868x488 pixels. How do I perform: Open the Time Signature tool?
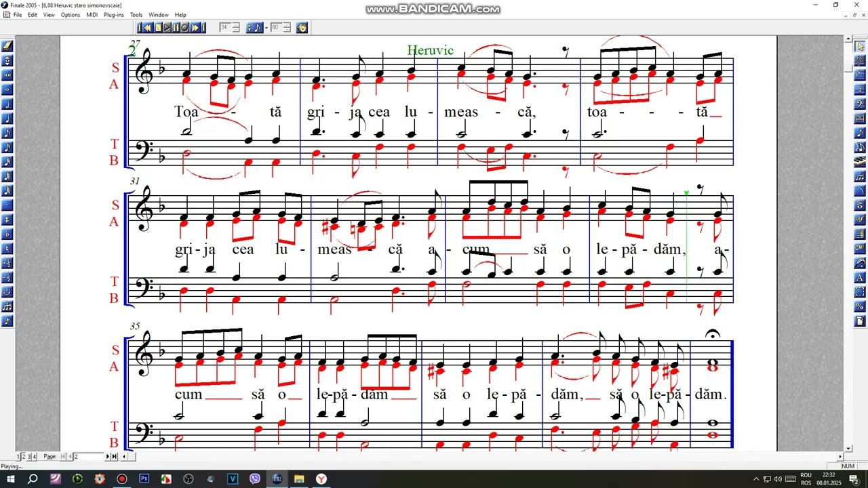860,89
